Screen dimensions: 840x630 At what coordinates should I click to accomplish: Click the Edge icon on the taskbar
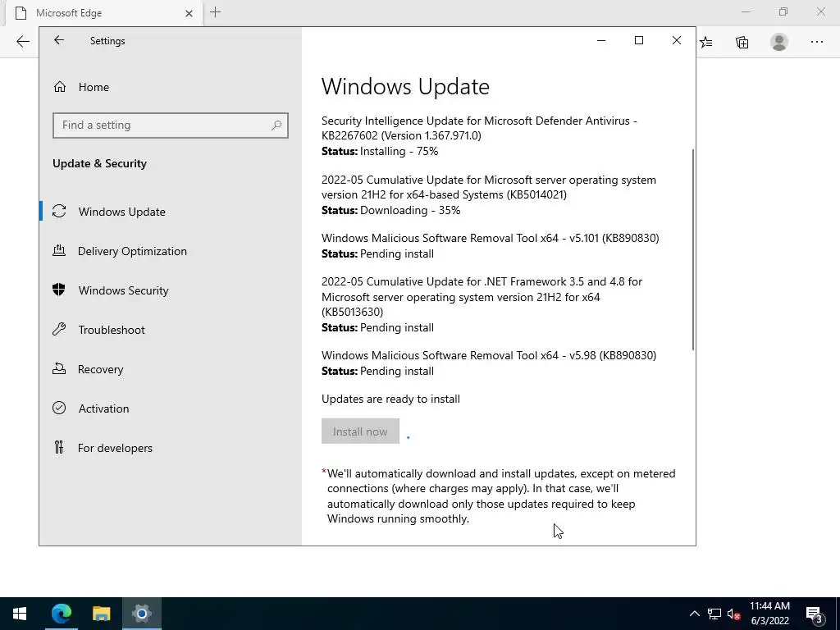click(x=61, y=614)
